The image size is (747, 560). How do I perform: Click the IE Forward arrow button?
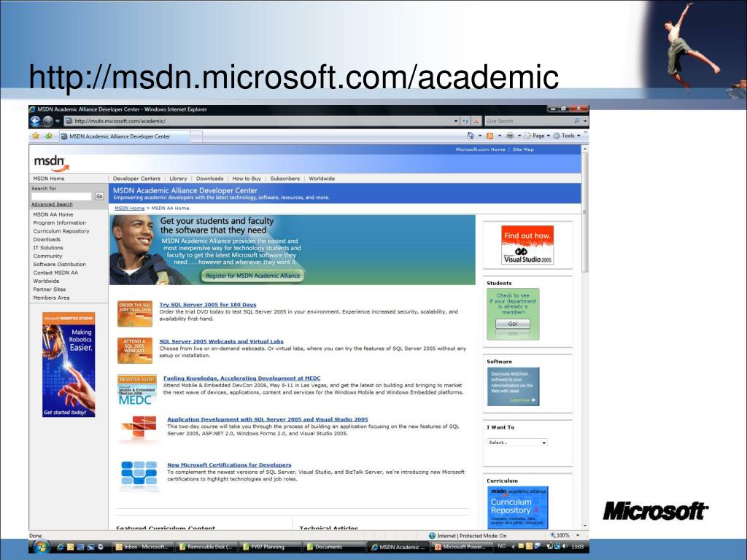(x=47, y=121)
